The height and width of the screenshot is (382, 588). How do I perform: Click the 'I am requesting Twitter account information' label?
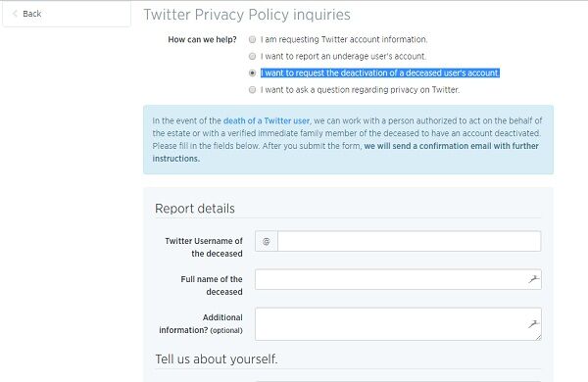click(344, 39)
